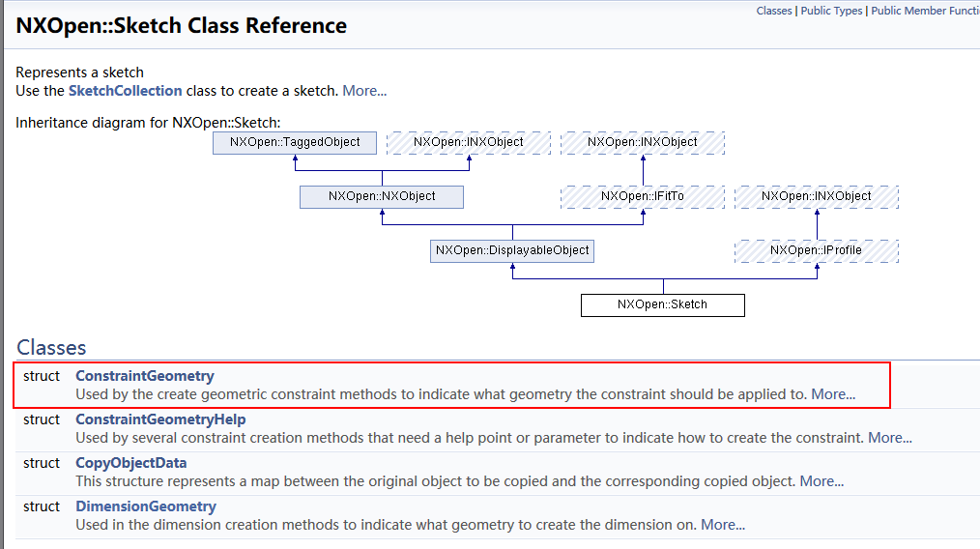Open the DimensionGeometry struct link

click(x=146, y=506)
